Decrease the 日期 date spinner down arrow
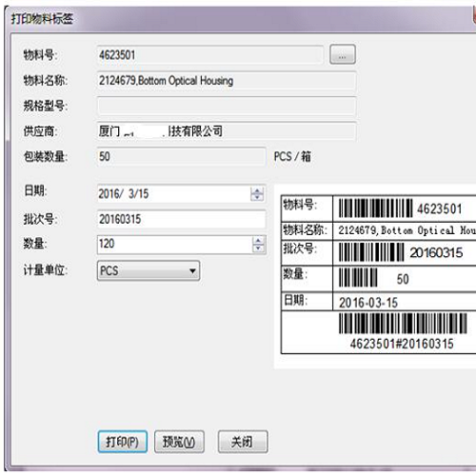This screenshot has height=476, width=476. (x=257, y=197)
